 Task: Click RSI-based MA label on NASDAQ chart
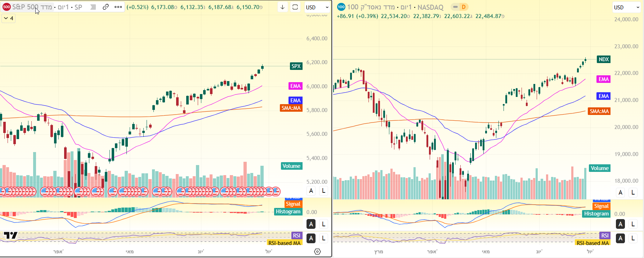click(593, 243)
